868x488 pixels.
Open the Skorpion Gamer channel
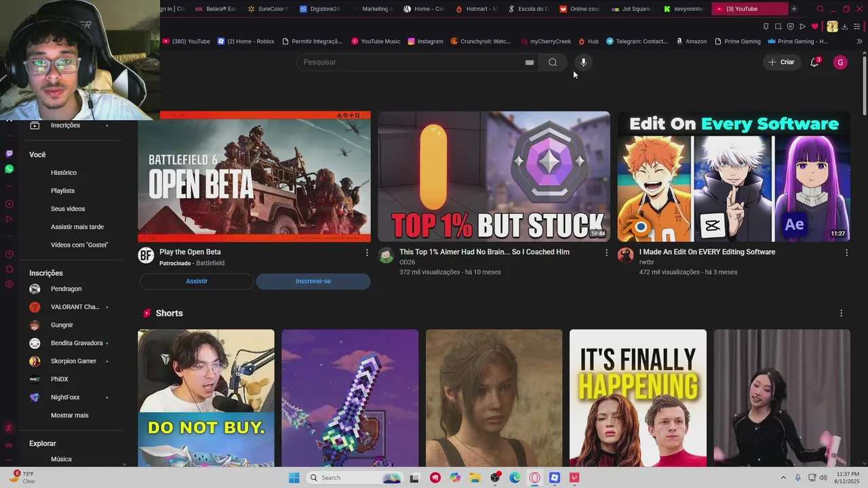[x=69, y=361]
